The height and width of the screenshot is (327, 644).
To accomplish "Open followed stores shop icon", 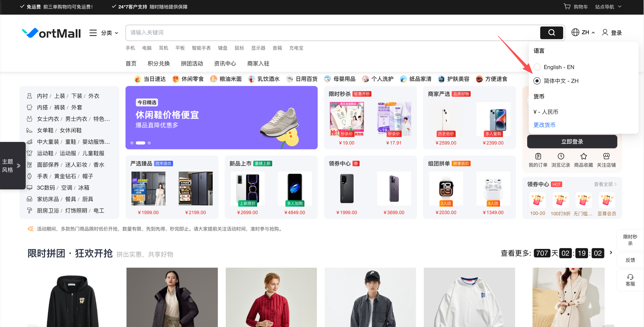I will 606,156.
